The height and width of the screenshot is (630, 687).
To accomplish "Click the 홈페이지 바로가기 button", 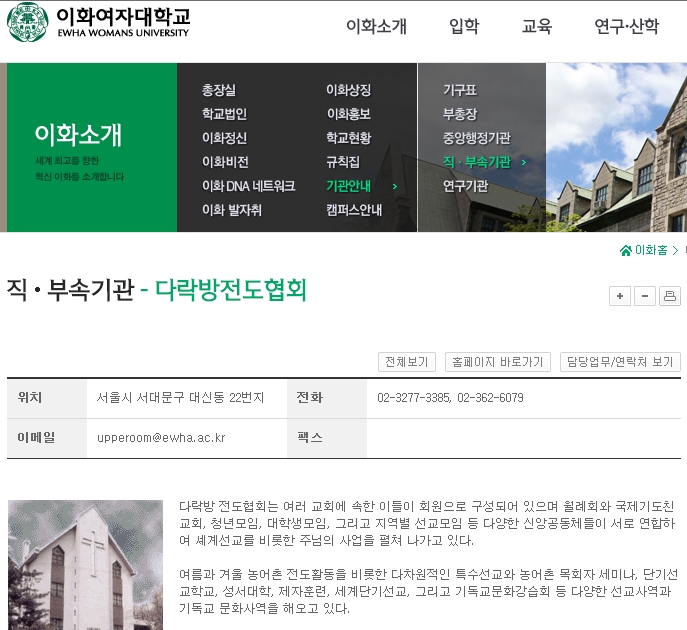I will coord(498,362).
